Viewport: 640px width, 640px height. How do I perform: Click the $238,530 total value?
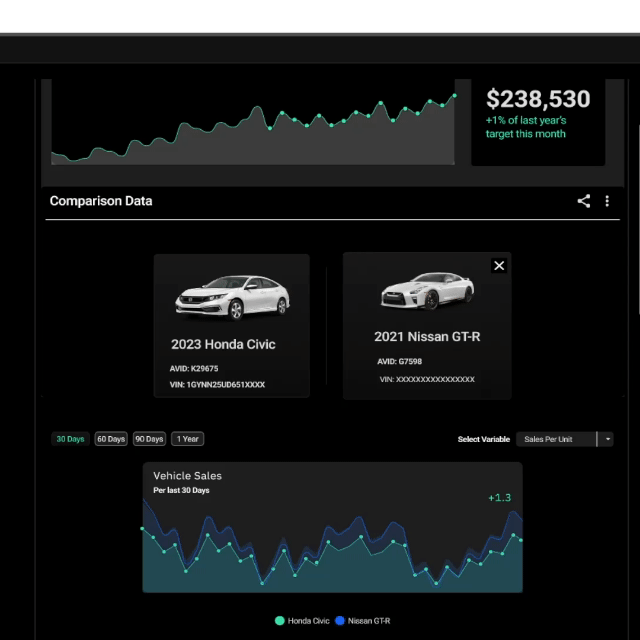coord(538,99)
